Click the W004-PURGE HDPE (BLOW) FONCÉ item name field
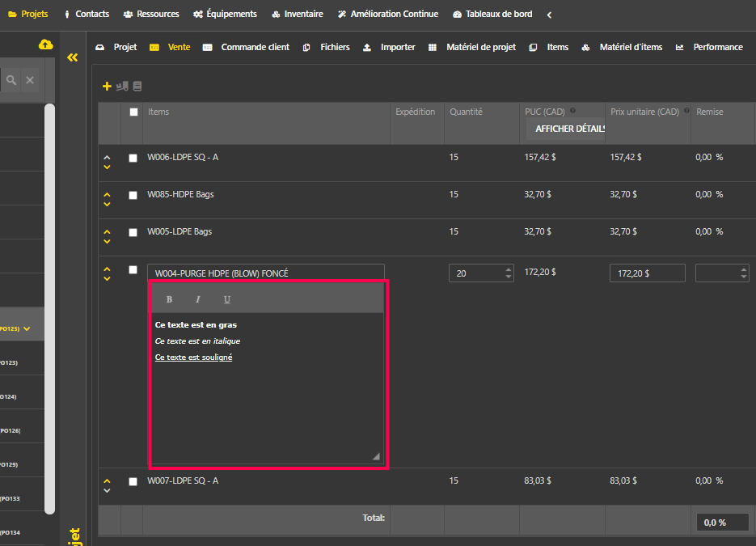This screenshot has height=546, width=756. [266, 273]
